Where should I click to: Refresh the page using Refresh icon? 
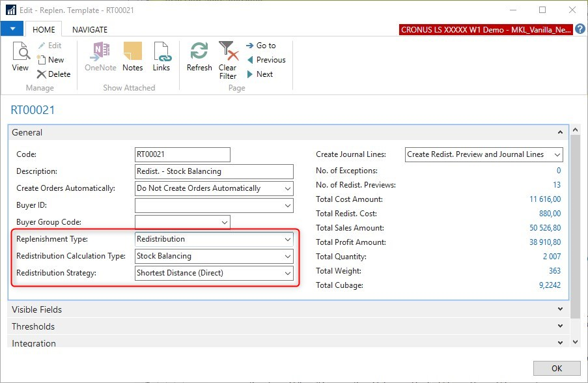(x=199, y=57)
